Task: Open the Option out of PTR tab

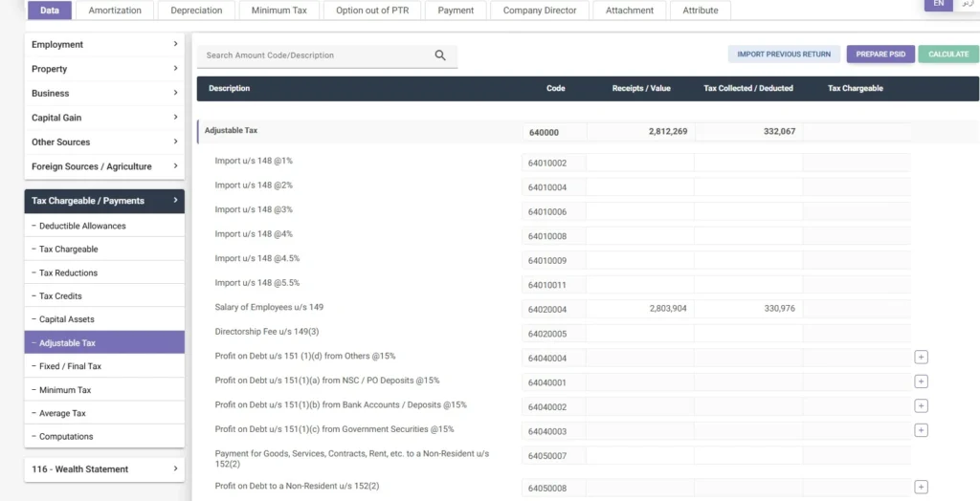Action: [372, 10]
